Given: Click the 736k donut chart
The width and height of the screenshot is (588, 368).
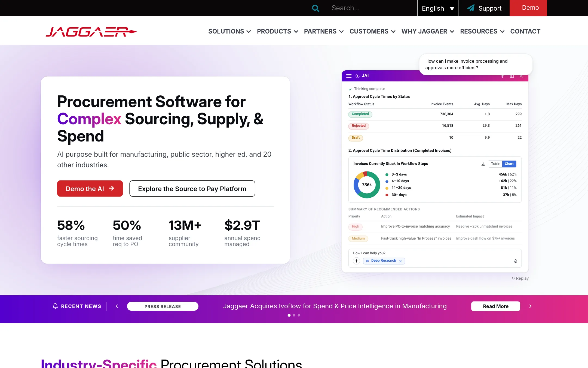Looking at the screenshot, I should [367, 185].
